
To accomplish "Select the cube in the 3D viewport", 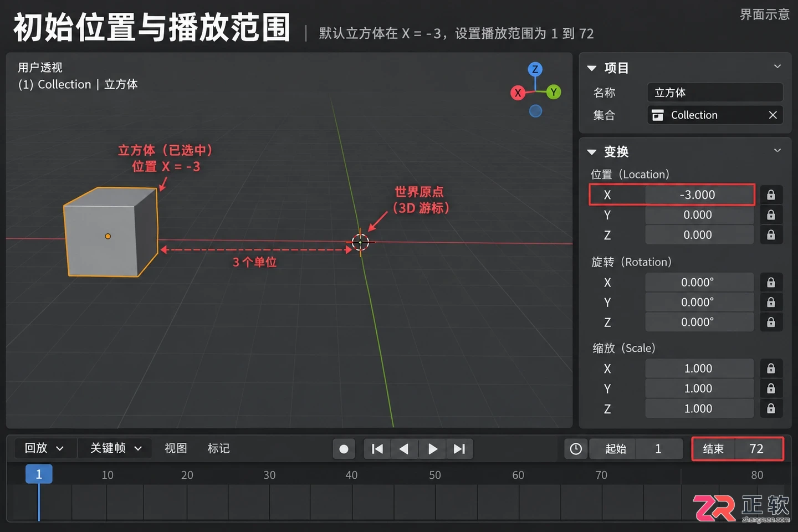I will [110, 232].
